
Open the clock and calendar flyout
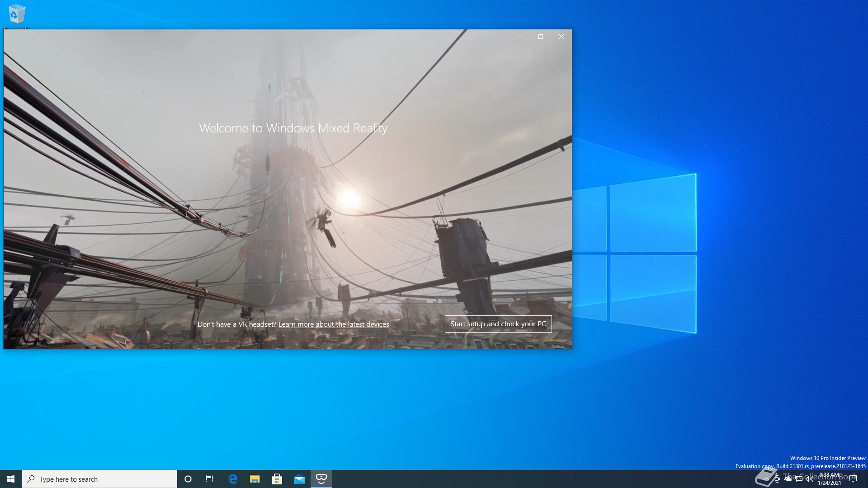click(x=830, y=479)
